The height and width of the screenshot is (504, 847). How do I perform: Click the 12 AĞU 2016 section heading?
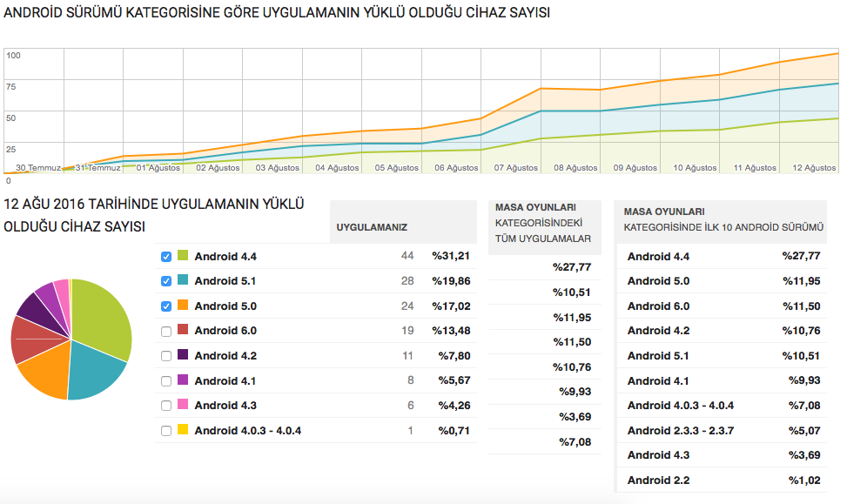154,215
